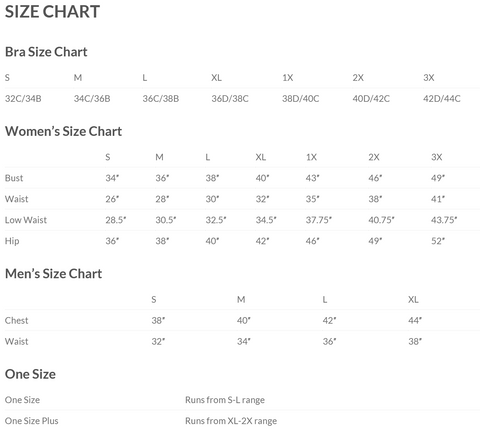Screen dimensions: 480x443
Task: Select the Women's 1X column header
Action: point(311,157)
